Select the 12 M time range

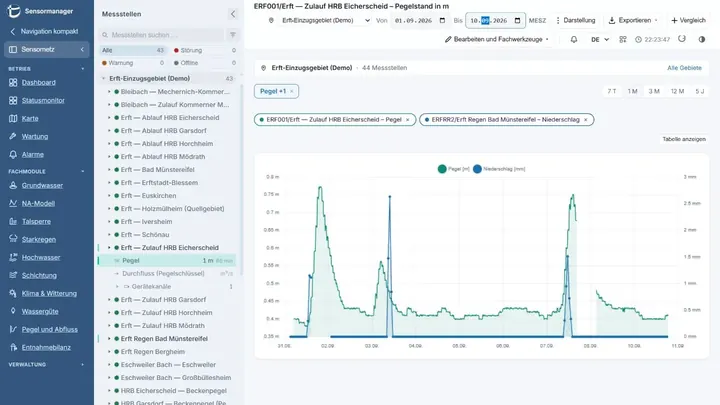677,91
